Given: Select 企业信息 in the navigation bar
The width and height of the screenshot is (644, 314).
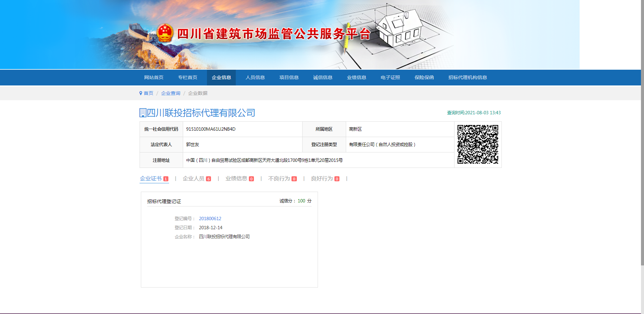Looking at the screenshot, I should tap(221, 77).
